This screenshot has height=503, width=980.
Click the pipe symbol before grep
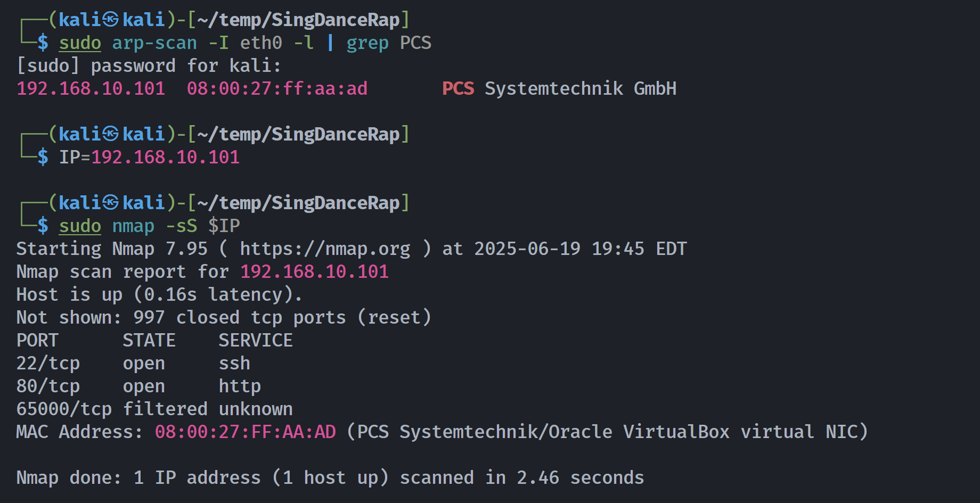(x=330, y=43)
